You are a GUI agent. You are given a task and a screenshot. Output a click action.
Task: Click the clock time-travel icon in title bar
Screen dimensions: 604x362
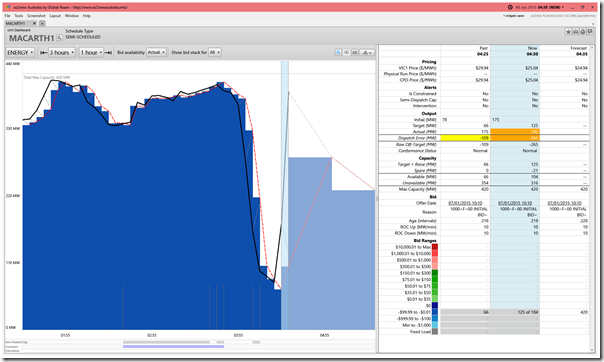[510, 7]
